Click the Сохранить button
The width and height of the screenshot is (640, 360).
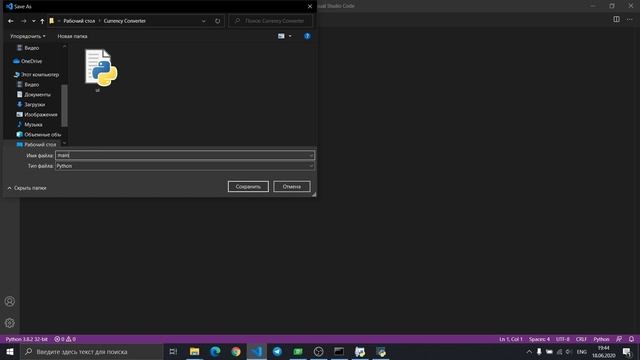coord(248,187)
